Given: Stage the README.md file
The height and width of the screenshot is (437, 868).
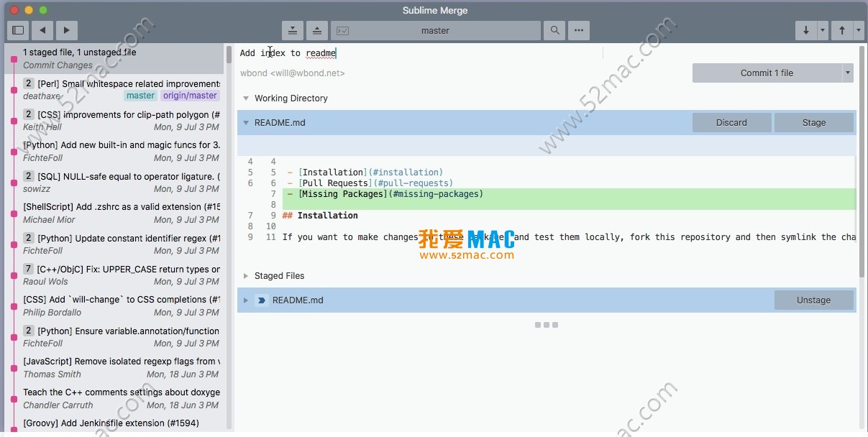Looking at the screenshot, I should (813, 122).
